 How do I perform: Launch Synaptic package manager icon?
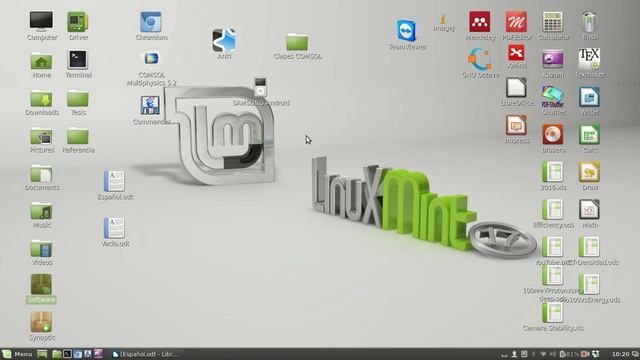tap(41, 322)
